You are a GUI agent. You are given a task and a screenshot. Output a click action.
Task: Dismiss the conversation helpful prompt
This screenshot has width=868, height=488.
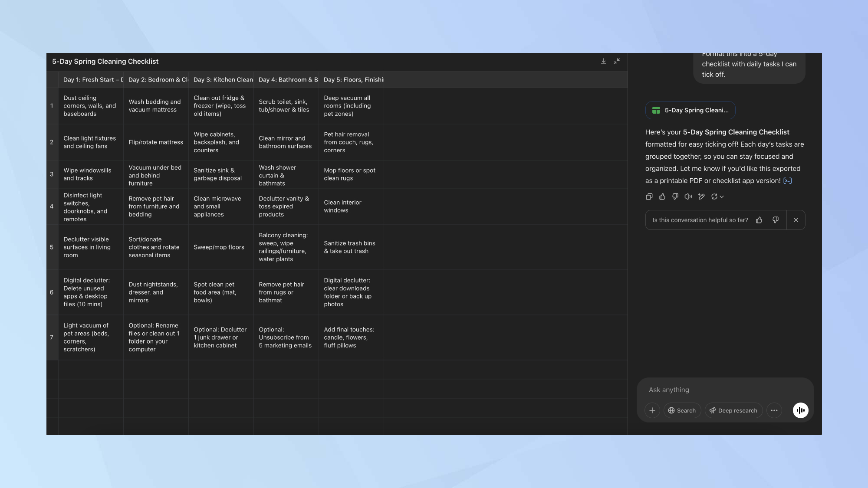(796, 220)
